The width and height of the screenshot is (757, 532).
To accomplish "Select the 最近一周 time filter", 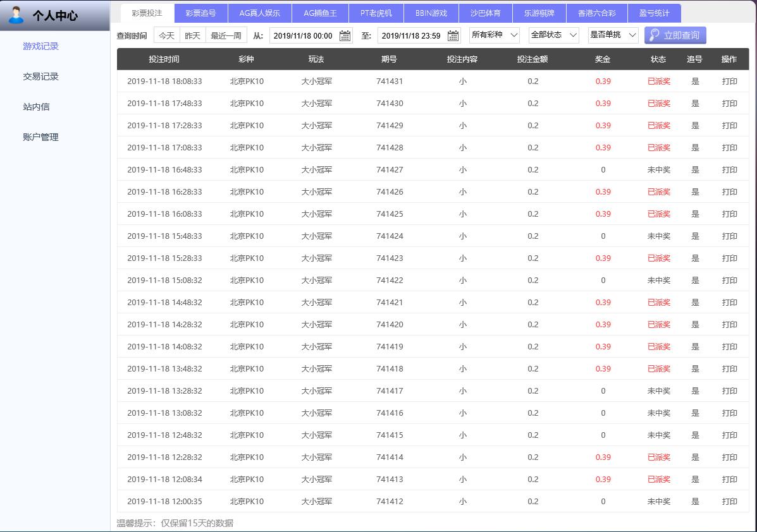I will coord(226,36).
